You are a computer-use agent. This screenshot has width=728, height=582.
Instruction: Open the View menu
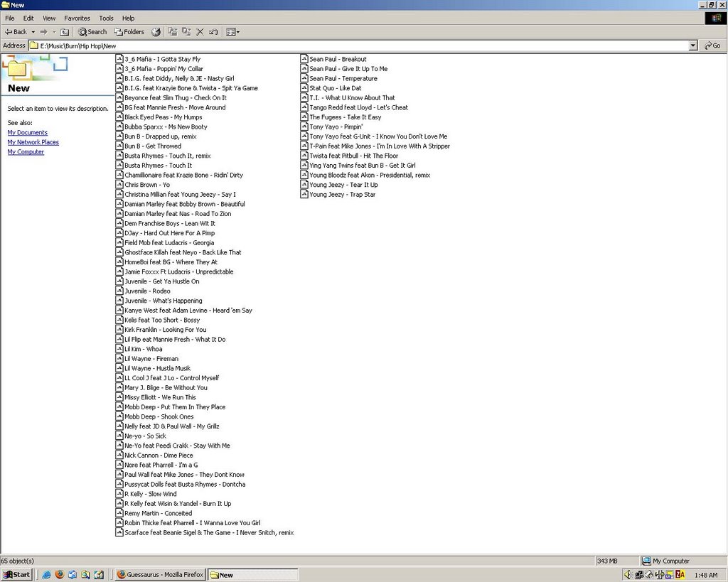[x=49, y=18]
